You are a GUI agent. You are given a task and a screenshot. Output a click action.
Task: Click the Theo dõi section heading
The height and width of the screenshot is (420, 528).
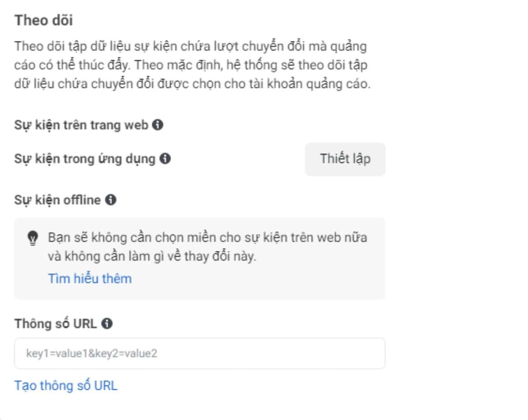[44, 20]
